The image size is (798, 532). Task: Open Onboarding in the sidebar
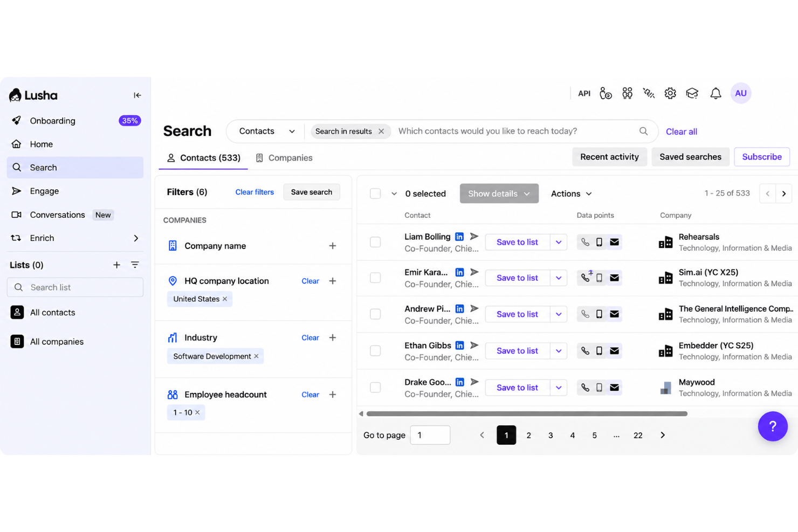point(75,121)
